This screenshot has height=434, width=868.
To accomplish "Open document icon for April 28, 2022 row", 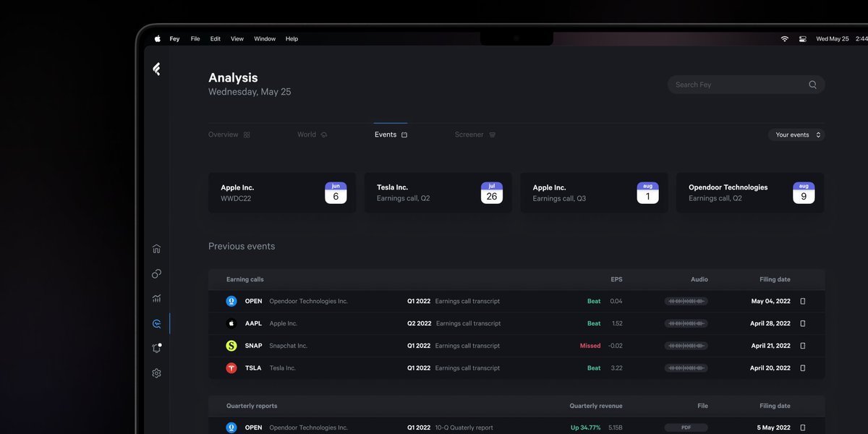I will pyautogui.click(x=802, y=323).
